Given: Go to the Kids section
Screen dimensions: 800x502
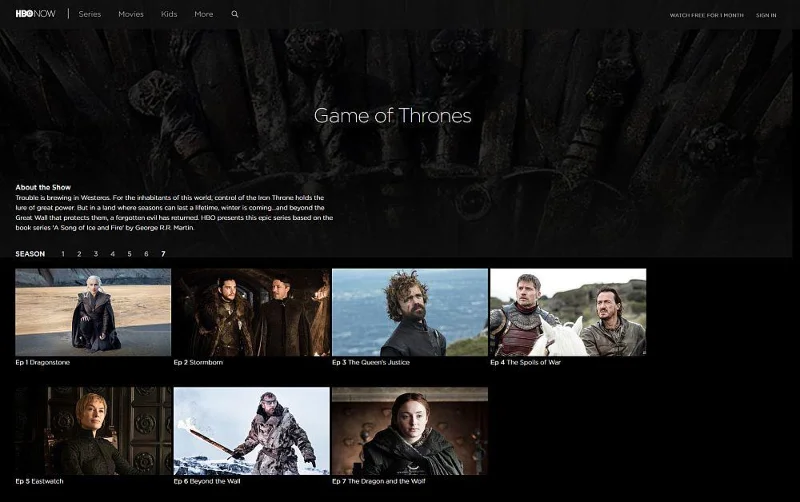Looking at the screenshot, I should (169, 14).
